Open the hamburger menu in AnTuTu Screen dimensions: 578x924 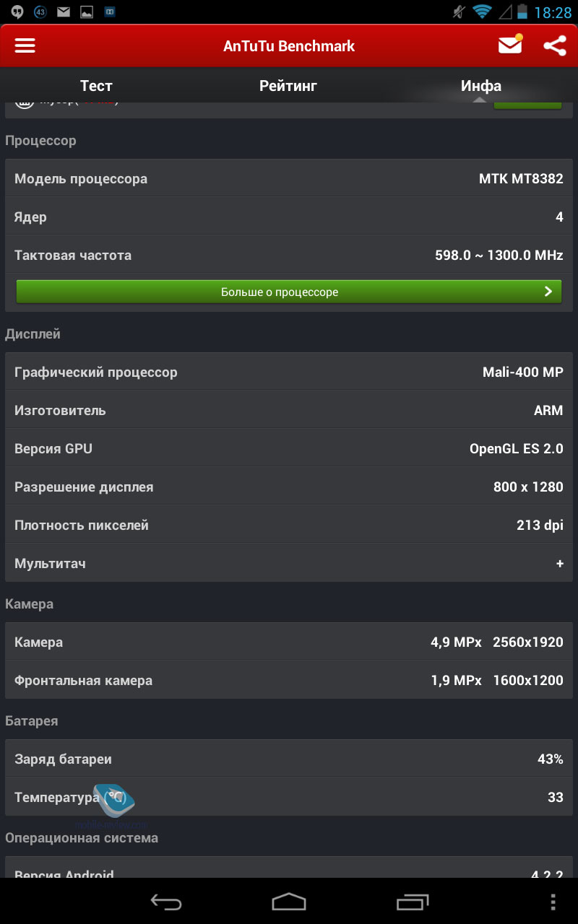coord(25,45)
